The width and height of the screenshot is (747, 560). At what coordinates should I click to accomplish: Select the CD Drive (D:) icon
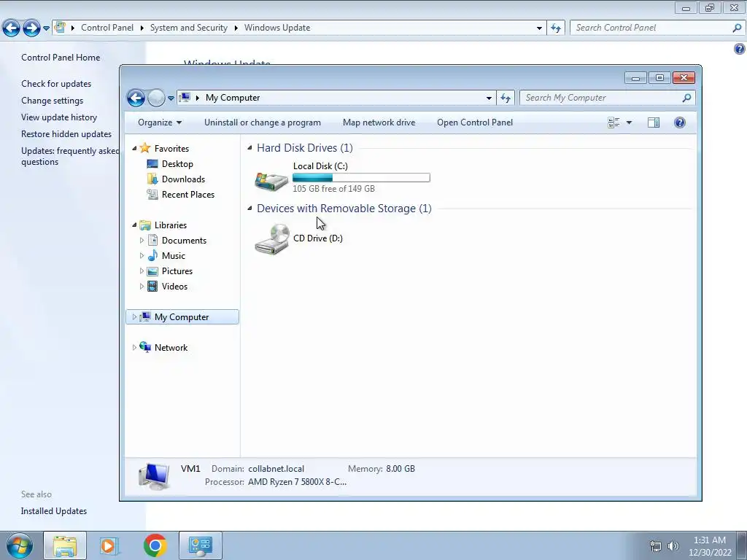pos(271,239)
